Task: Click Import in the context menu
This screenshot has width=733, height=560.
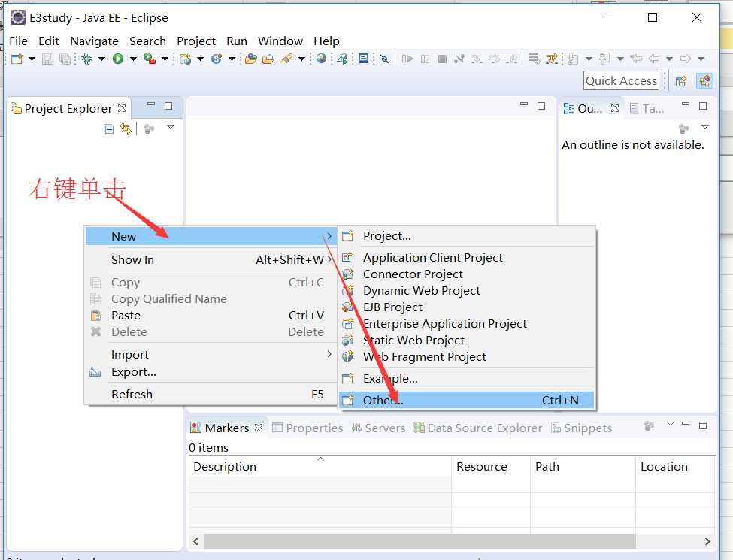Action: tap(210, 355)
